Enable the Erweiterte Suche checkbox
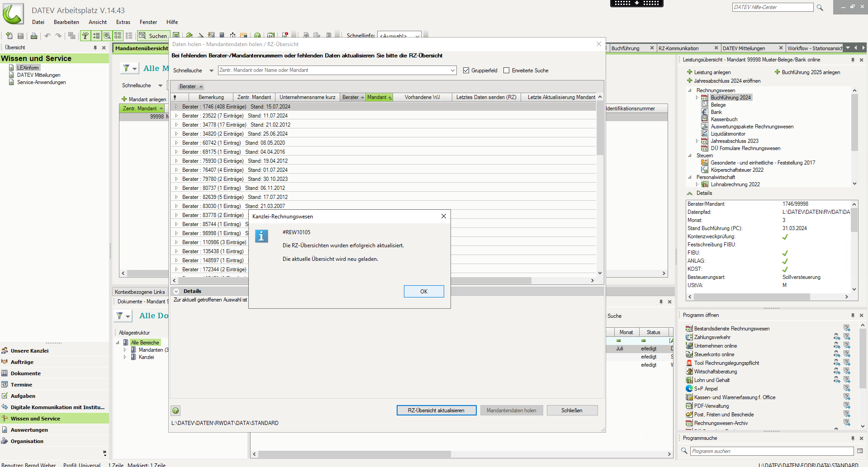 (506, 71)
